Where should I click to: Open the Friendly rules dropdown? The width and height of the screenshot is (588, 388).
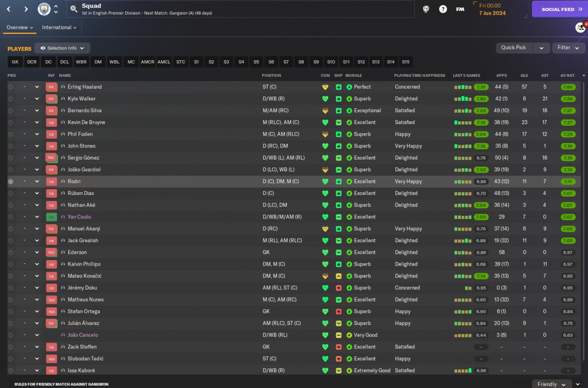552,384
